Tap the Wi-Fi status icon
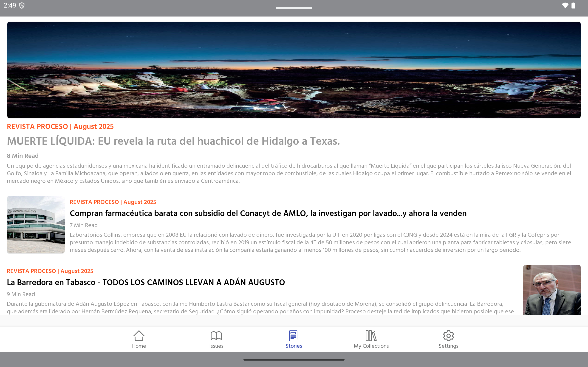 [x=565, y=6]
